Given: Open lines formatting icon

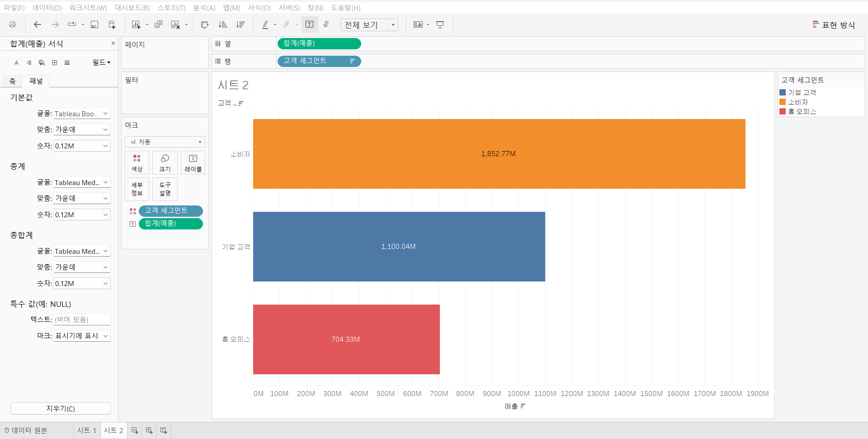Looking at the screenshot, I should [67, 62].
